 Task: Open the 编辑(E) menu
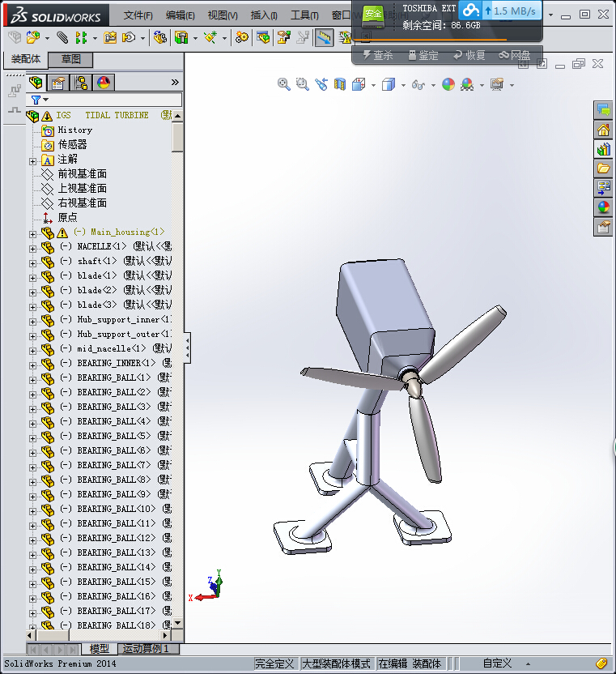tap(180, 15)
